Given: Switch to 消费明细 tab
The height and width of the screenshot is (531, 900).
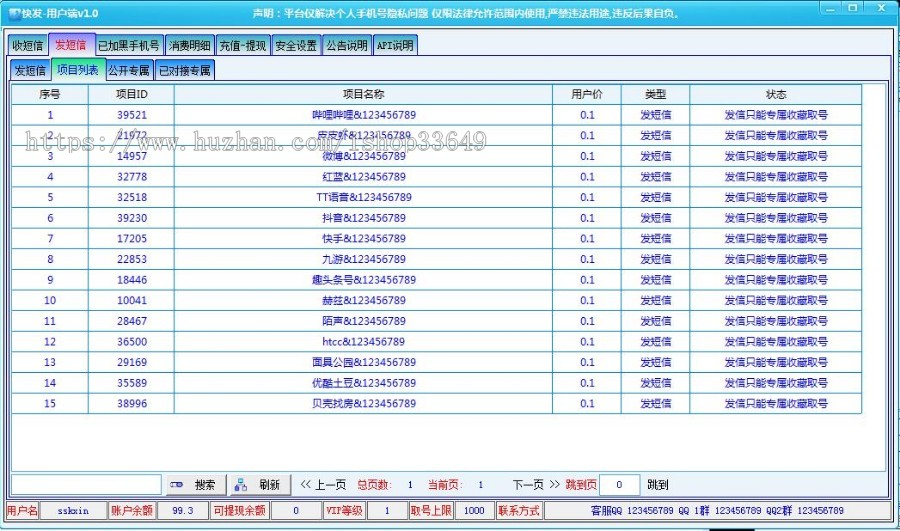Looking at the screenshot, I should click(x=189, y=45).
